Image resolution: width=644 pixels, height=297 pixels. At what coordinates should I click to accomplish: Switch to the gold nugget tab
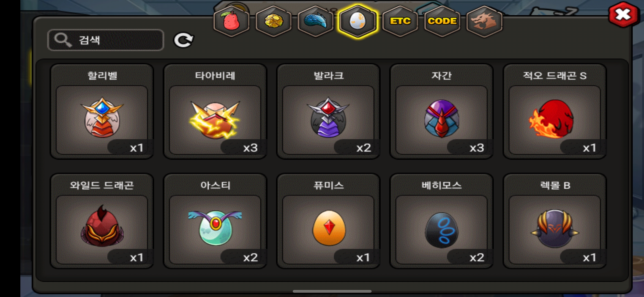click(x=274, y=21)
